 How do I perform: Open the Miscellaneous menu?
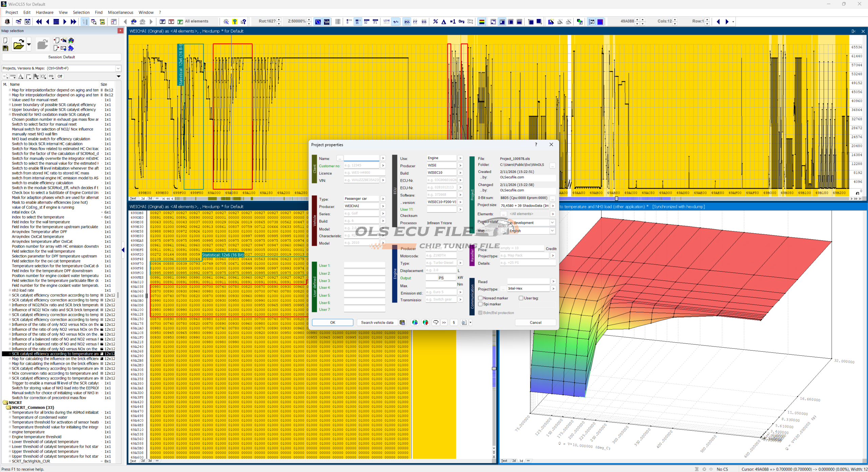(x=120, y=12)
